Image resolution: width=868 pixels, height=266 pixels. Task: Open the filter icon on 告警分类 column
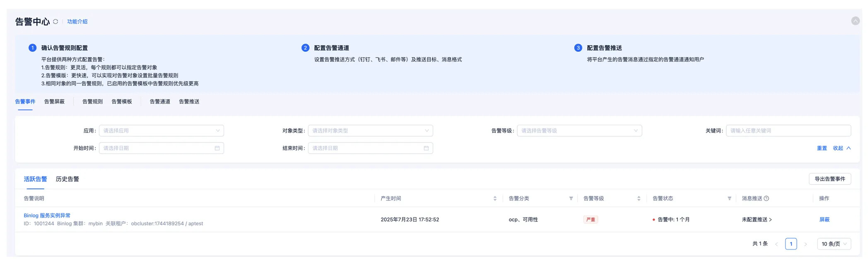coord(571,198)
